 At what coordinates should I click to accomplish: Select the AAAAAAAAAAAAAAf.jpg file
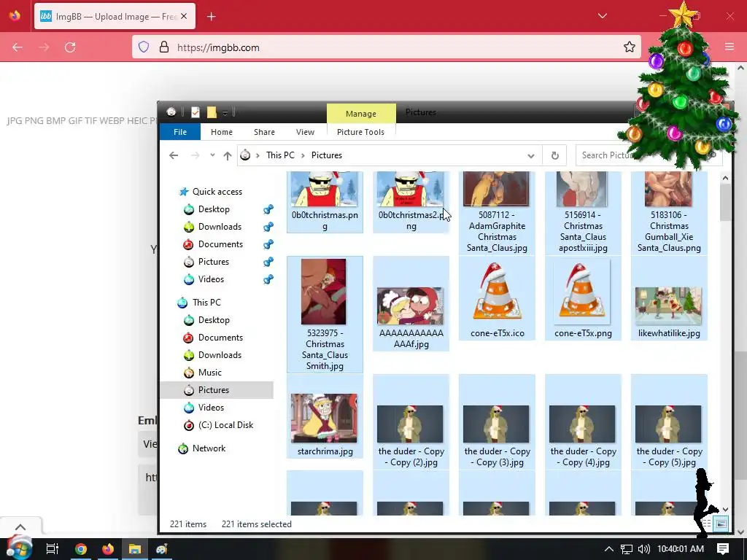411,304
